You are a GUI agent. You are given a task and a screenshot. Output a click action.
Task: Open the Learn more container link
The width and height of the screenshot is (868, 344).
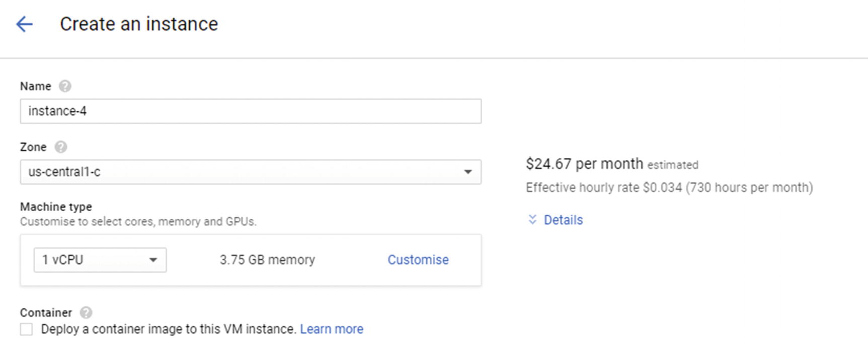pyautogui.click(x=332, y=329)
